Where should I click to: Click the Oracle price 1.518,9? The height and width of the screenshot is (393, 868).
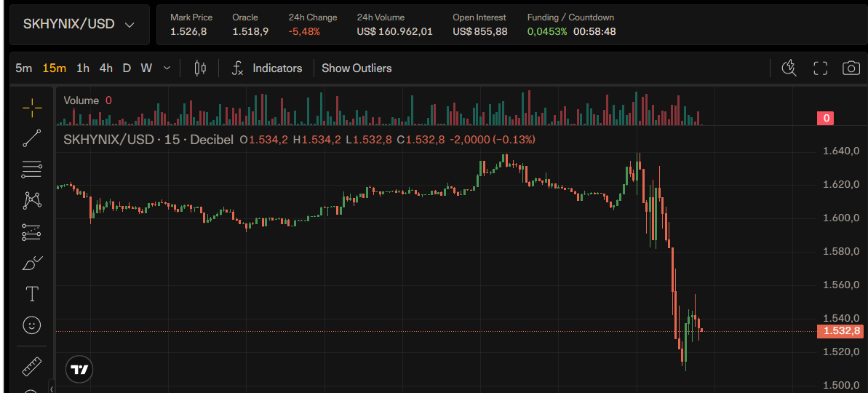(250, 31)
